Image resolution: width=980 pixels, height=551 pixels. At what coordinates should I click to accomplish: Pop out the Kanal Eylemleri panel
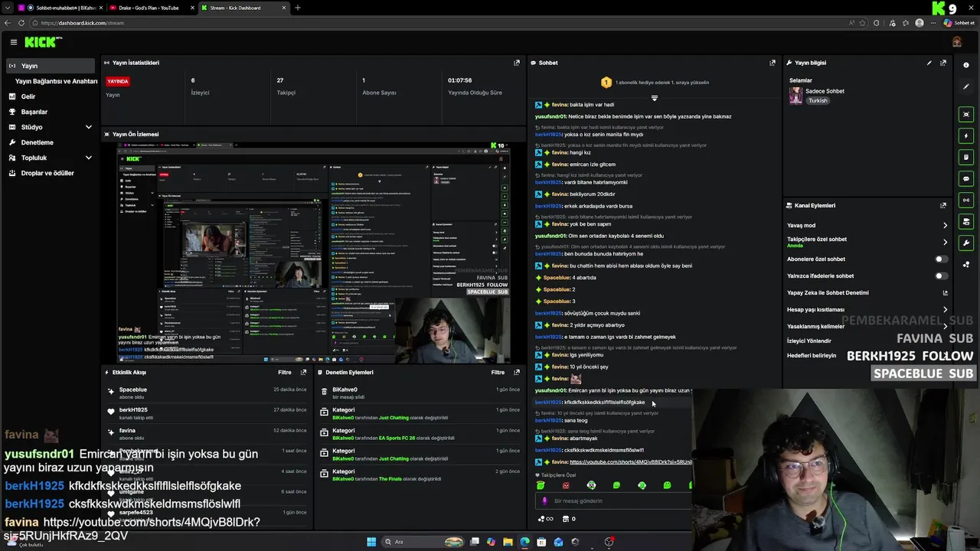click(943, 205)
